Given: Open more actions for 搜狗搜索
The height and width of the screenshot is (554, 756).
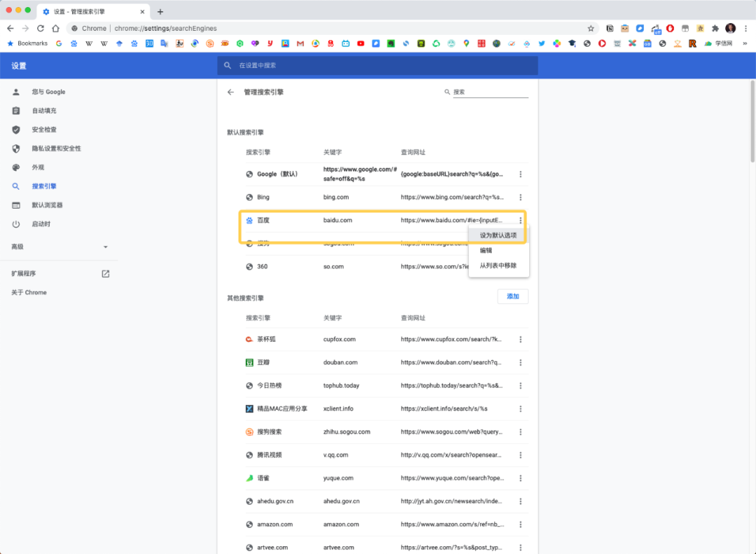Looking at the screenshot, I should tap(520, 432).
